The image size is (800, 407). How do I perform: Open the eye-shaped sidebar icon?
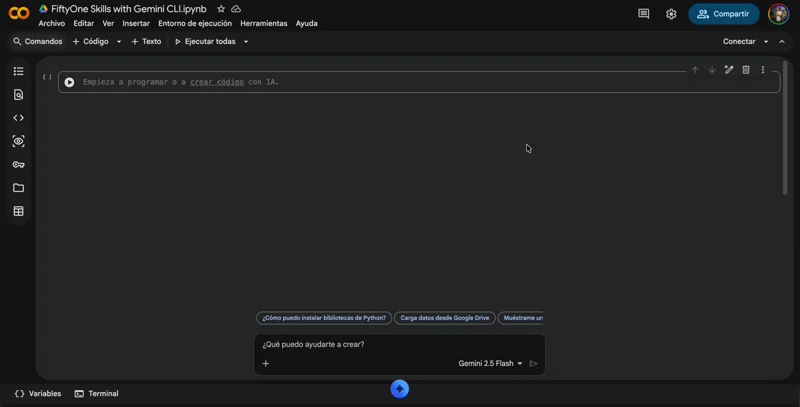(x=18, y=141)
